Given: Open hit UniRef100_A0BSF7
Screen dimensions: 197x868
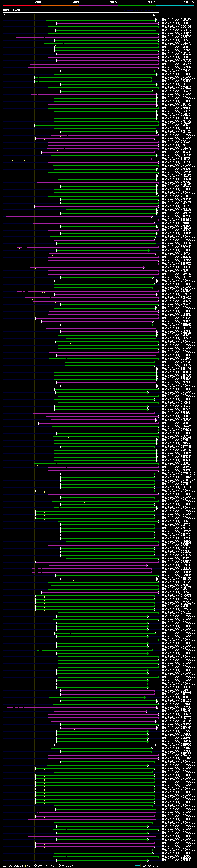Looking at the screenshot, I should pyautogui.click(x=177, y=40).
